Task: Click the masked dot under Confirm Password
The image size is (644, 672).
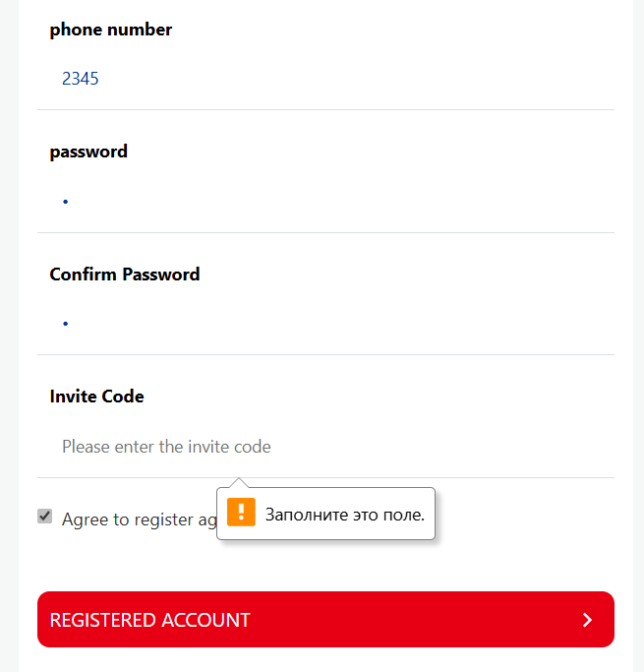Action: click(x=65, y=324)
